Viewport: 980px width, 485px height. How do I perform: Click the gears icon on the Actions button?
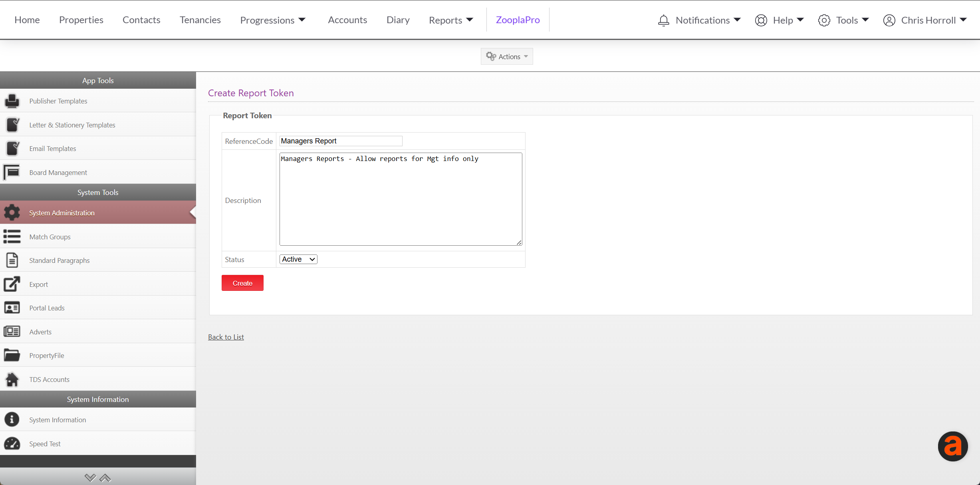click(x=491, y=56)
